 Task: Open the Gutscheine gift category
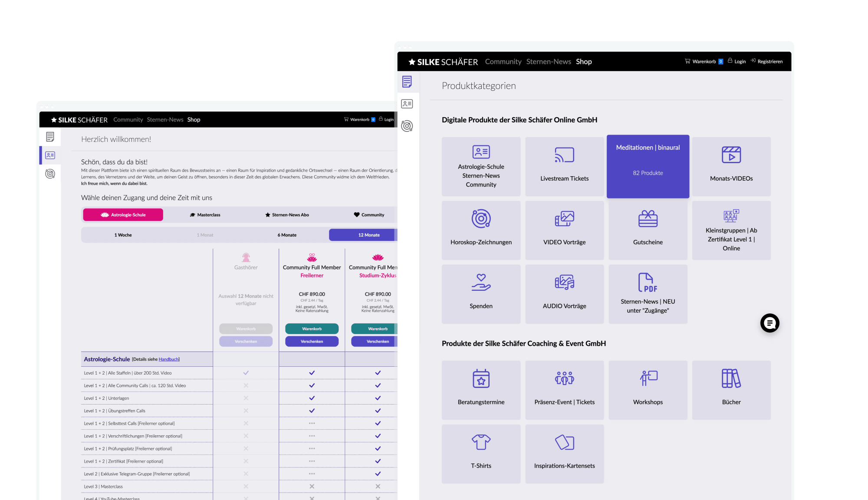[648, 230]
